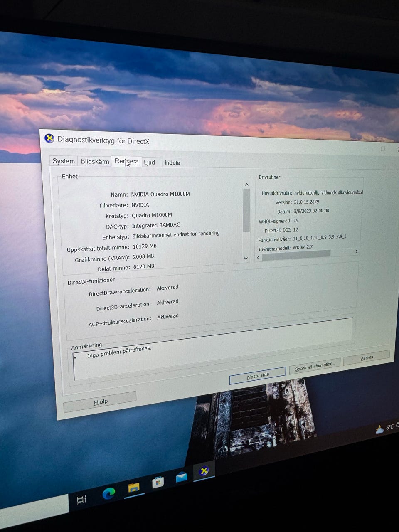Click Direct3D-acceleration 'Aktiverad' value
This screenshot has height=532, width=399.
tap(167, 302)
